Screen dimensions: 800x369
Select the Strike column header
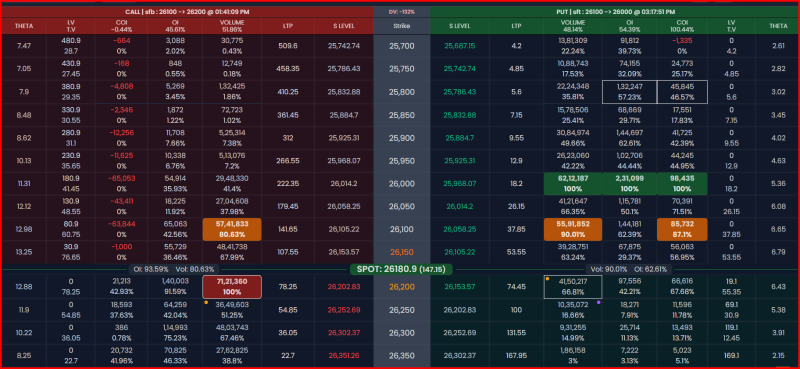coord(402,26)
